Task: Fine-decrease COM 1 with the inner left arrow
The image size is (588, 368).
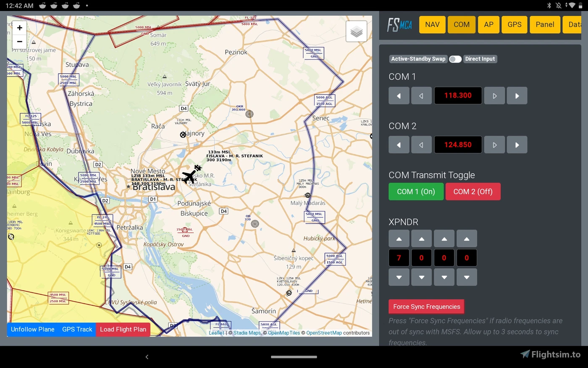Action: point(421,95)
